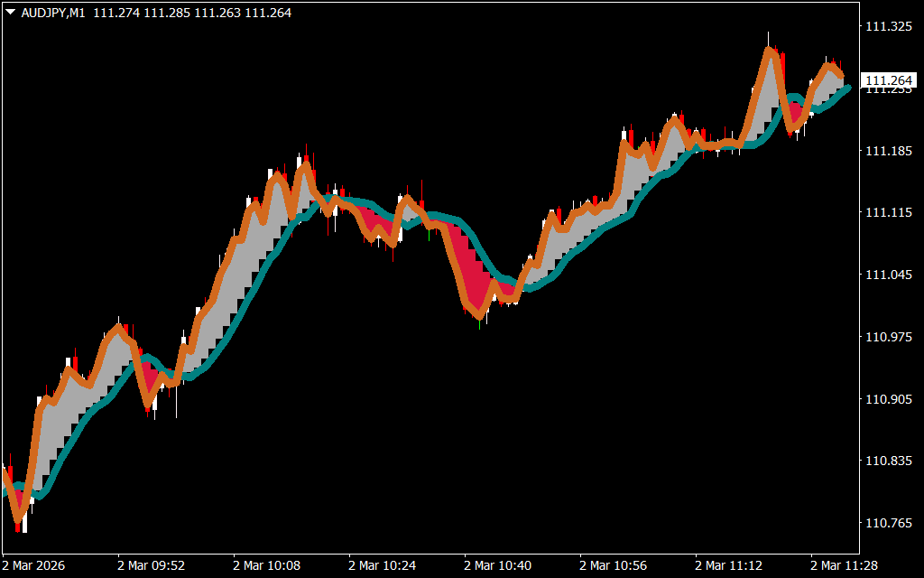Click the 111.325 price axis label
This screenshot has height=578, width=924.
point(888,27)
